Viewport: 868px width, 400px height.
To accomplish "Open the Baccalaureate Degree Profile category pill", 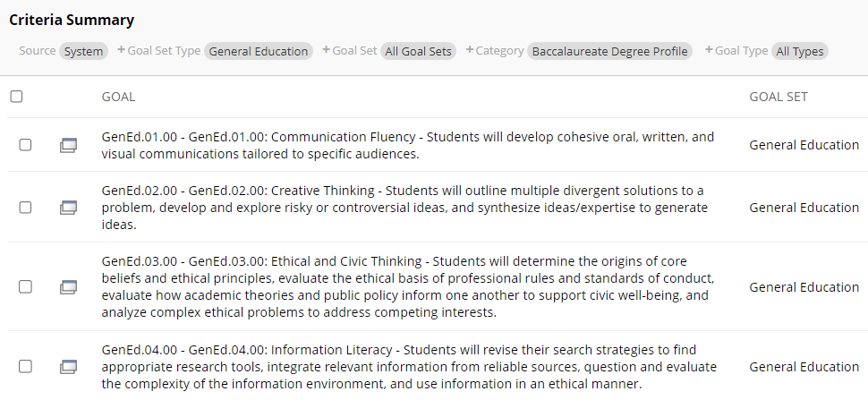I will click(609, 51).
